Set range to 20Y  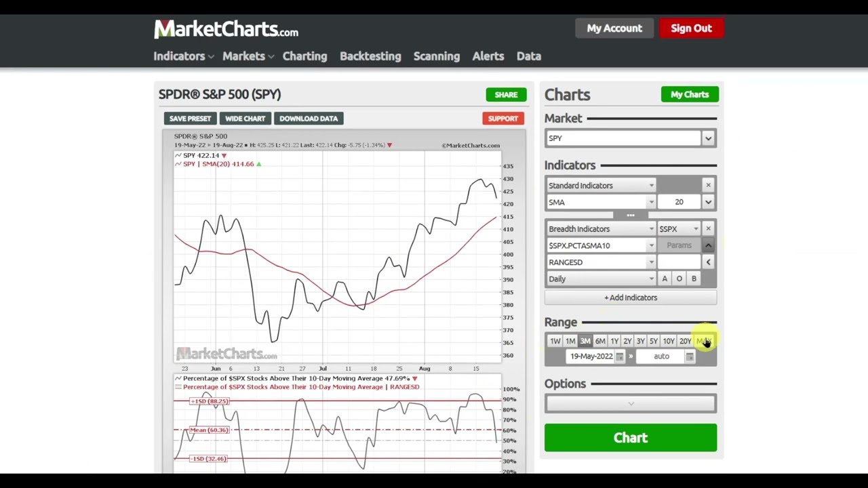[x=685, y=341]
